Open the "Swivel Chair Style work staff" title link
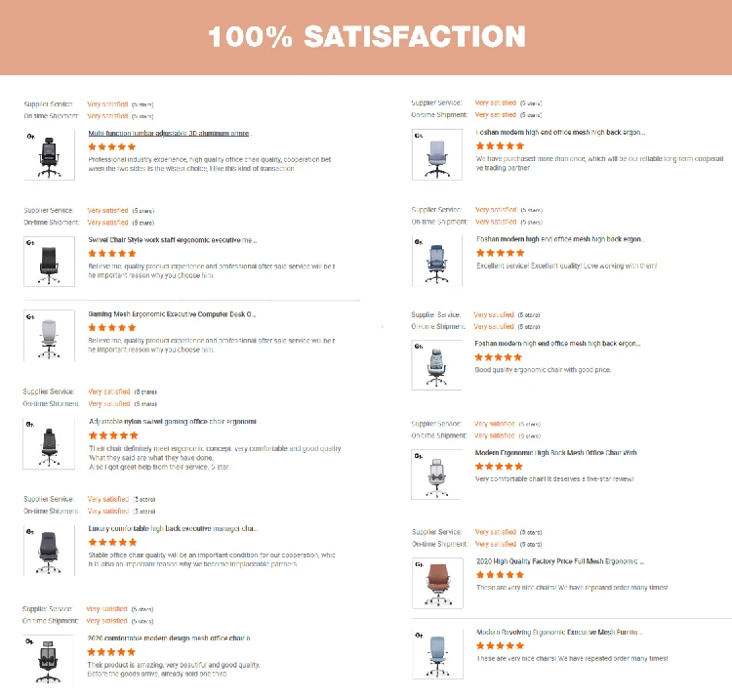This screenshot has height=700, width=732. (172, 239)
